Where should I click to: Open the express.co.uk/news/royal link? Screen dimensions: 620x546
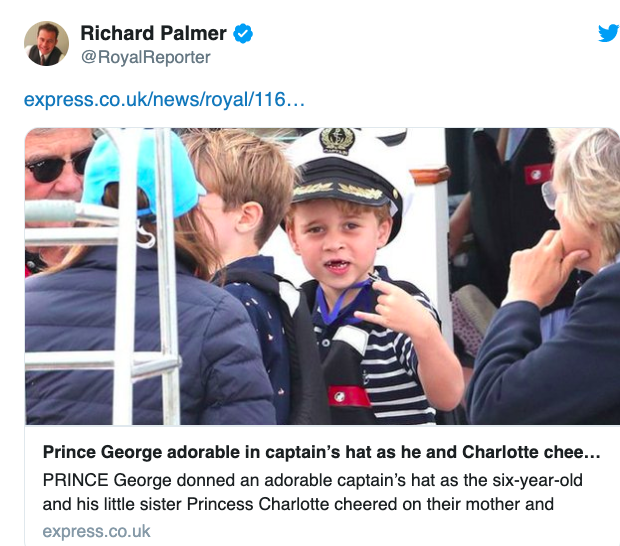163,100
